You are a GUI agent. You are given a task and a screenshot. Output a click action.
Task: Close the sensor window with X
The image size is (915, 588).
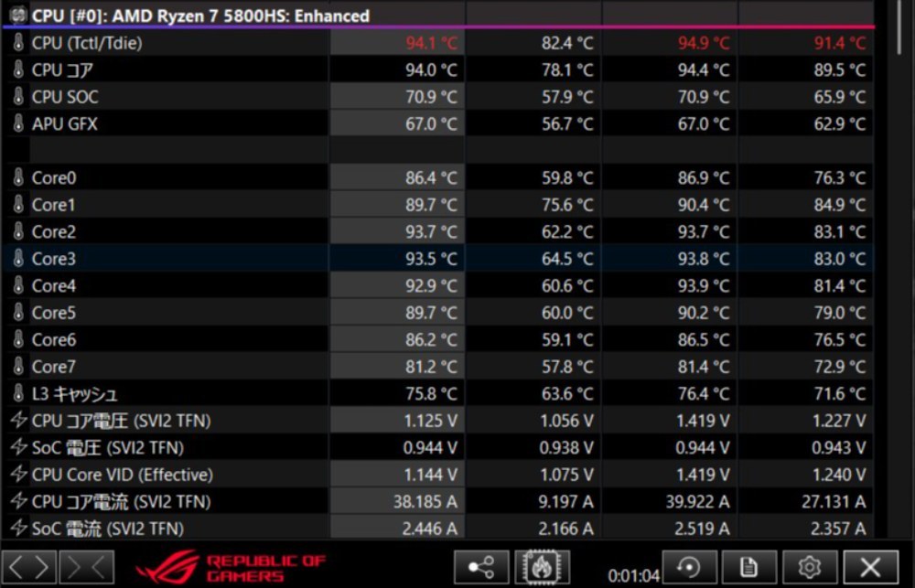click(x=871, y=567)
